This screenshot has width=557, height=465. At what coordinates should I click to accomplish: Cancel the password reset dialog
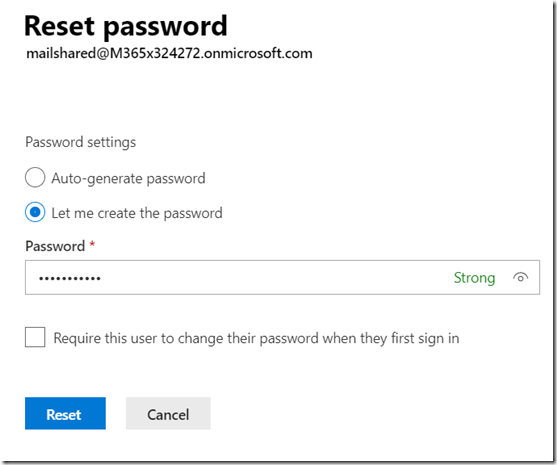click(168, 413)
